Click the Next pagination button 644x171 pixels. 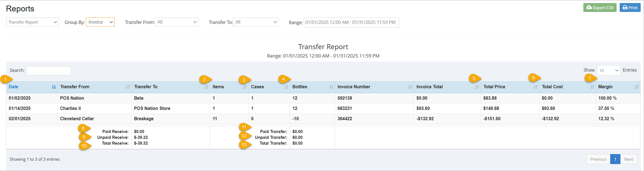coord(628,159)
